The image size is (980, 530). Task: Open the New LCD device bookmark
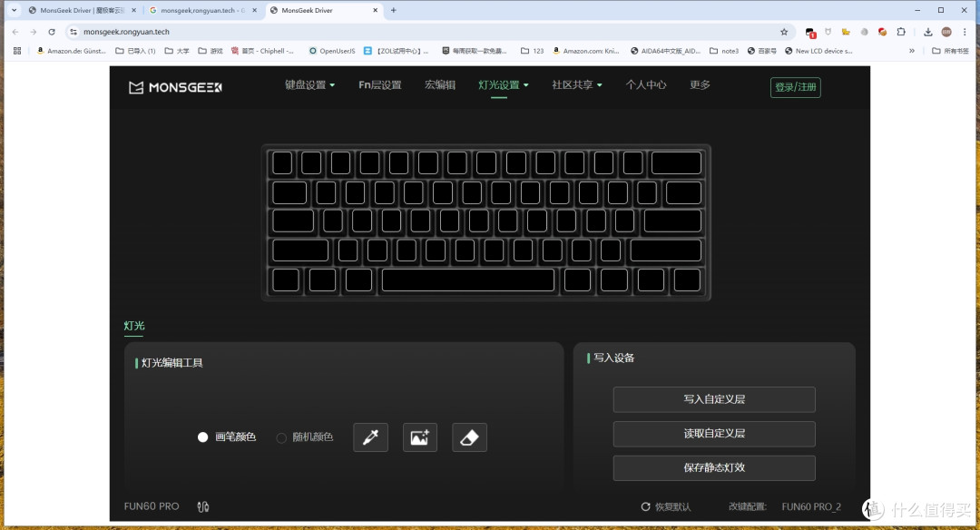click(x=818, y=51)
